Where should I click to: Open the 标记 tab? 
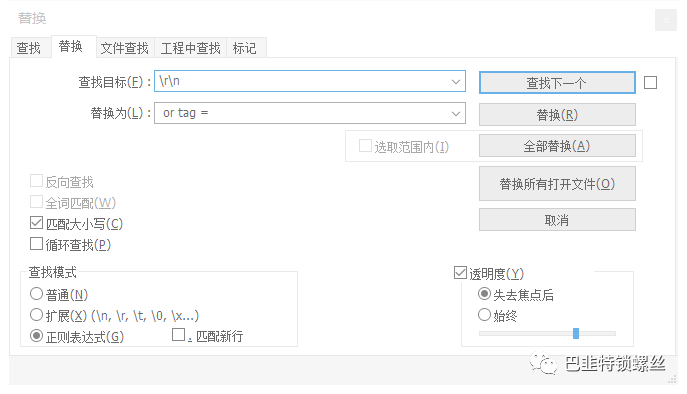pos(245,48)
